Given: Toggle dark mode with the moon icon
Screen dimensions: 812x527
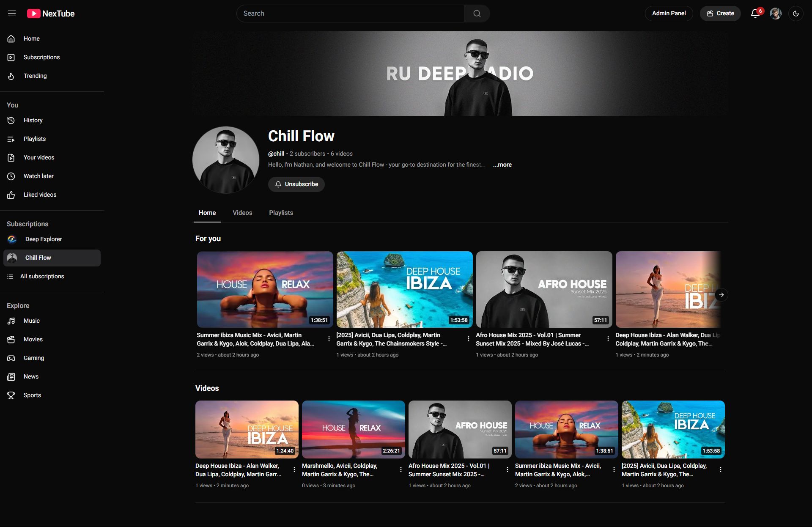Looking at the screenshot, I should pyautogui.click(x=796, y=14).
